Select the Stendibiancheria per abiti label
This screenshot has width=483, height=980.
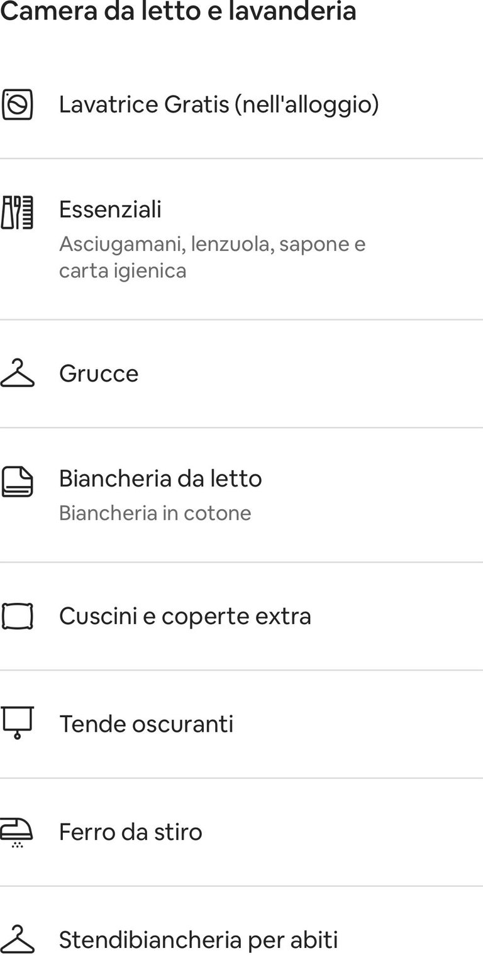click(198, 940)
